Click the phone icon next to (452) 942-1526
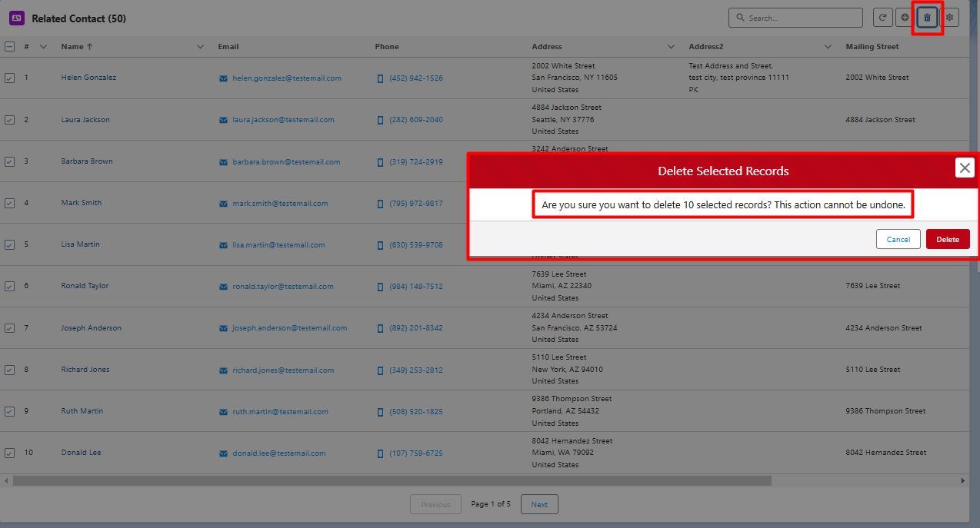 [x=380, y=78]
